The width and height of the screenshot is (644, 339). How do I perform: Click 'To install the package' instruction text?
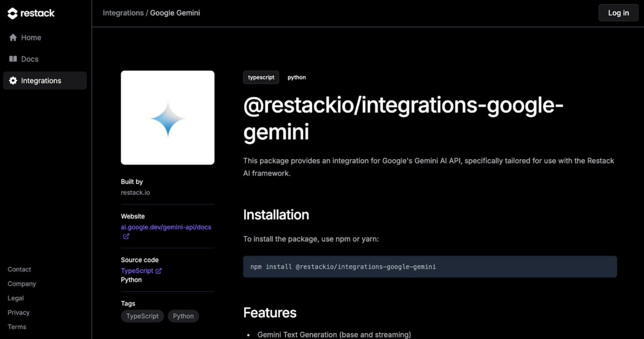[311, 239]
